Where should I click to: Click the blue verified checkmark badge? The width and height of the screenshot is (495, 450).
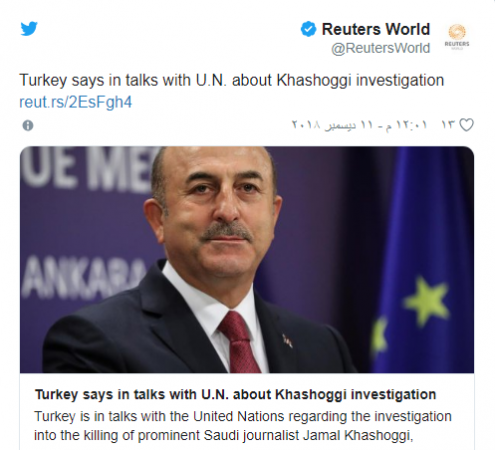[308, 29]
